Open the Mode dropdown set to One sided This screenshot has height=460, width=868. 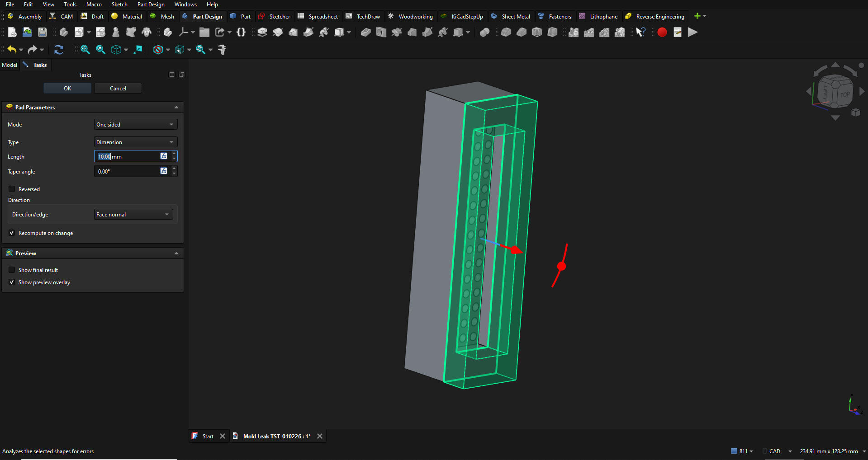135,124
